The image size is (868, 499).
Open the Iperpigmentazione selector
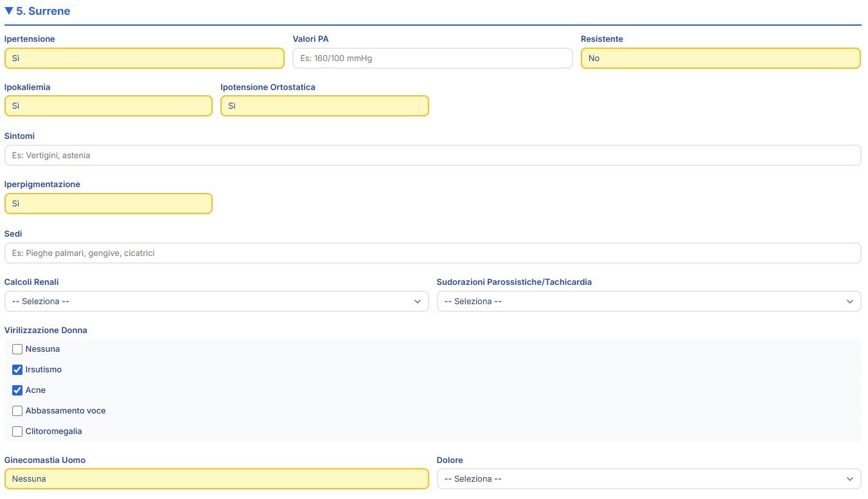pos(108,203)
